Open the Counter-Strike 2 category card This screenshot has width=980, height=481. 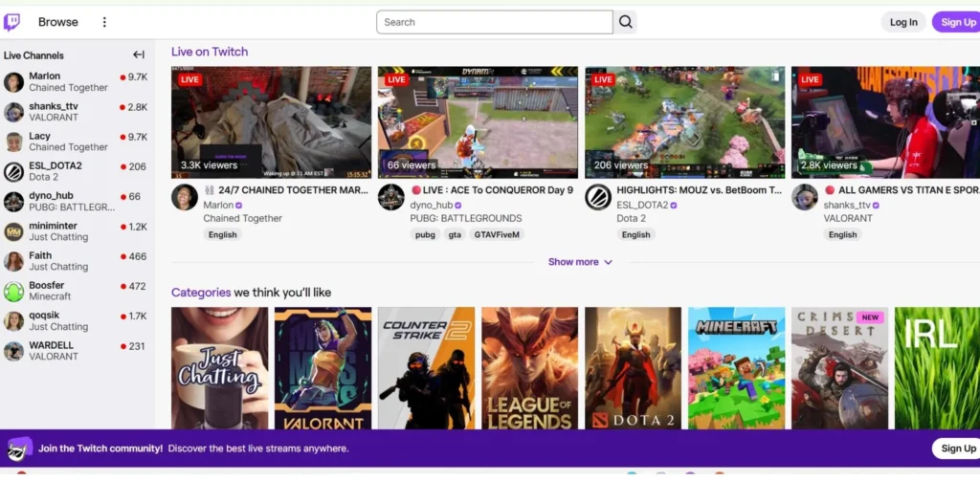(426, 368)
